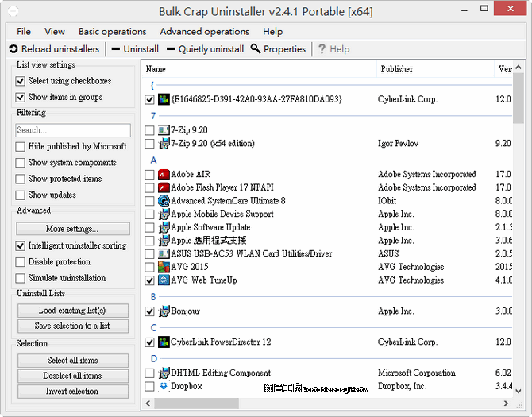Click the Apple 應用程式支援 icon
Image resolution: width=532 pixels, height=417 pixels.
pyautogui.click(x=164, y=241)
